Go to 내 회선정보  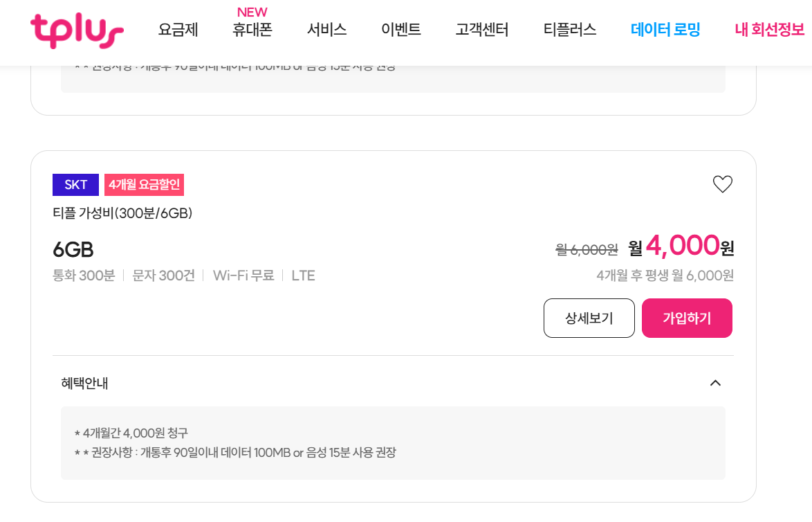tap(770, 30)
